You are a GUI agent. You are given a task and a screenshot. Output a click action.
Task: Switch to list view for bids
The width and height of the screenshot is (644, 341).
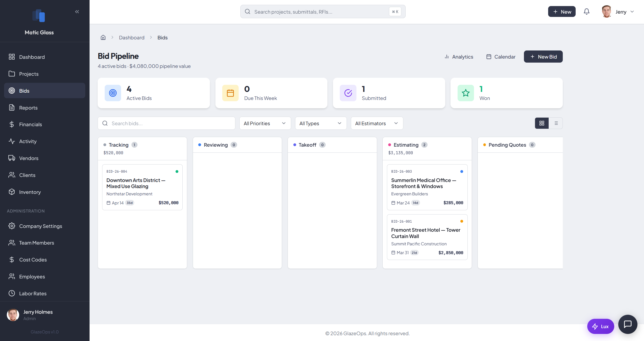coord(556,123)
